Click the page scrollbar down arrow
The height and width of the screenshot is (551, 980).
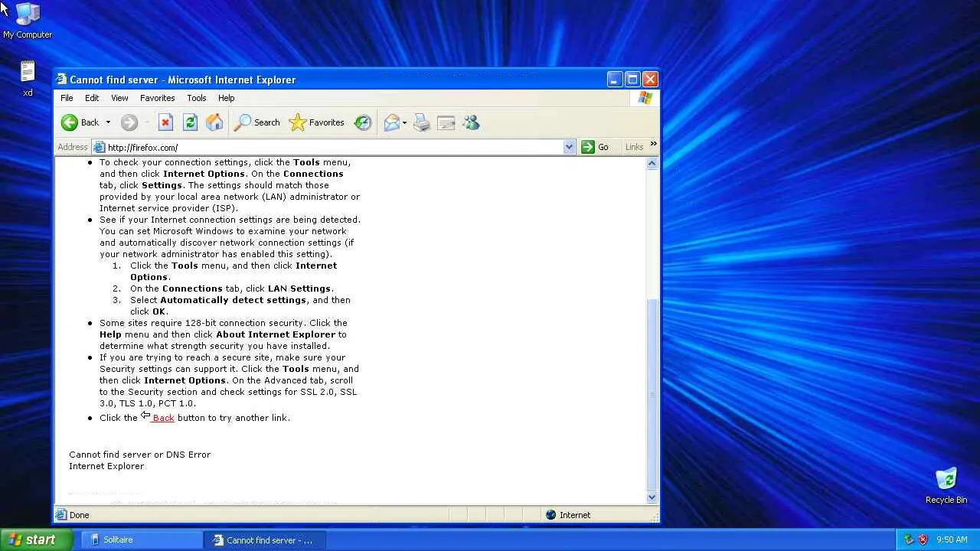point(652,497)
